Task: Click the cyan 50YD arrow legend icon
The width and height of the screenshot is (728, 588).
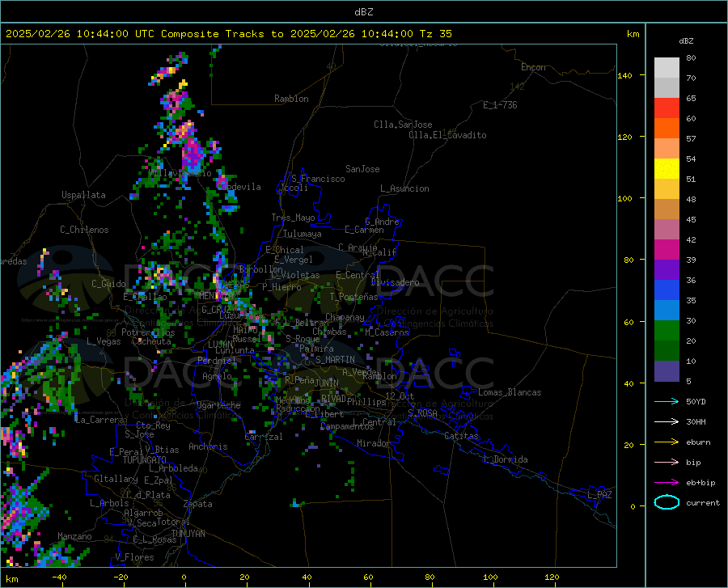Action: [667, 401]
